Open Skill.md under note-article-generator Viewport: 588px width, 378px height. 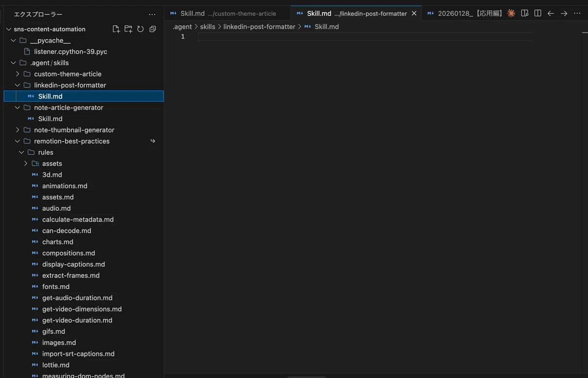click(x=50, y=119)
